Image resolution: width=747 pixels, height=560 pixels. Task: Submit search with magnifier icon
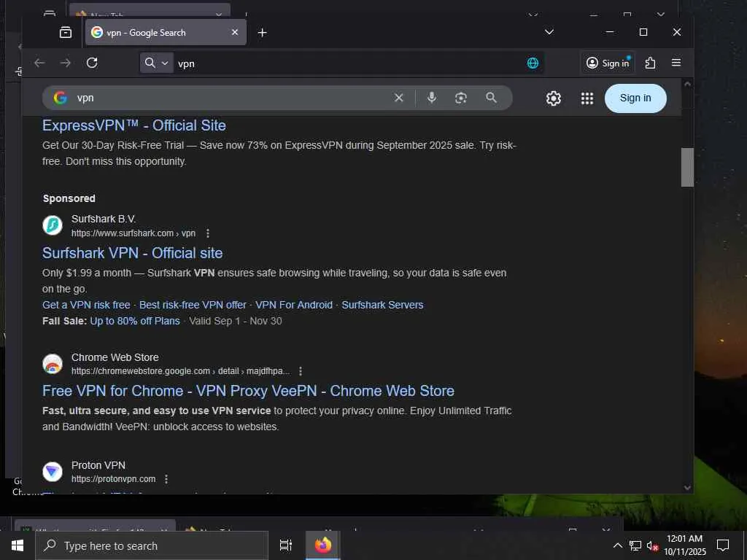pos(491,98)
